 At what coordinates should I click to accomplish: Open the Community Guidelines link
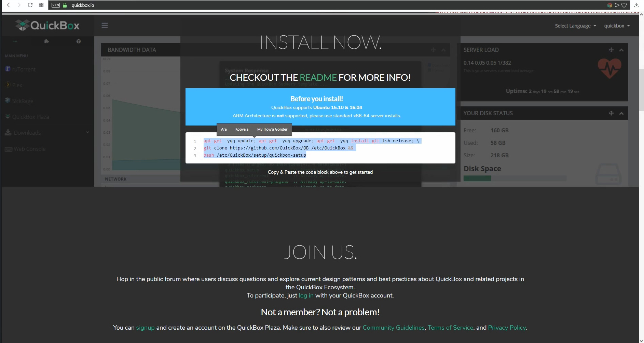(394, 328)
